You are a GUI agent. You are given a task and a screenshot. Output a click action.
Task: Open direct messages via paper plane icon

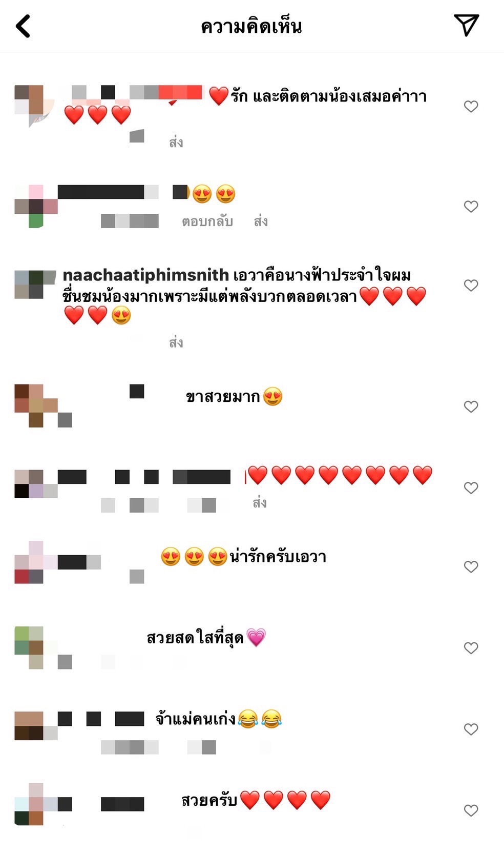click(466, 25)
